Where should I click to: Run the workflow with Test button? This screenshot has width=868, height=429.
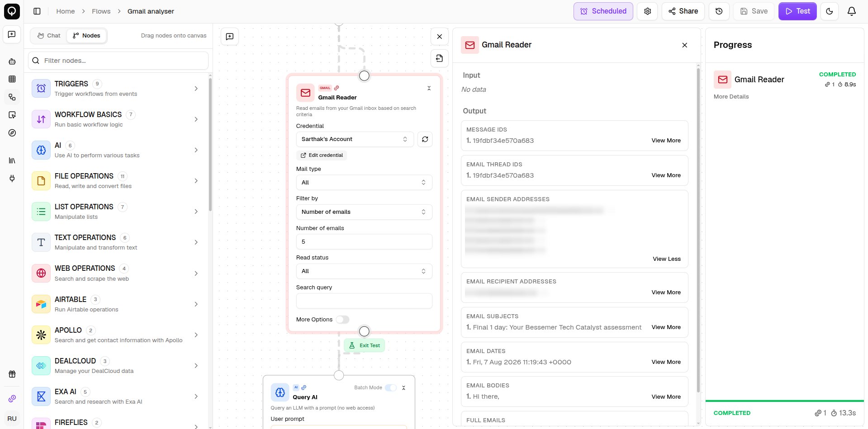(797, 11)
